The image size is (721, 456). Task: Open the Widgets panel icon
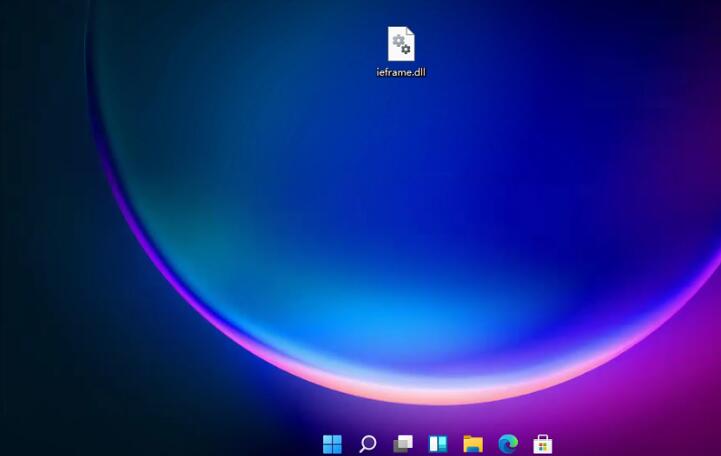438,444
